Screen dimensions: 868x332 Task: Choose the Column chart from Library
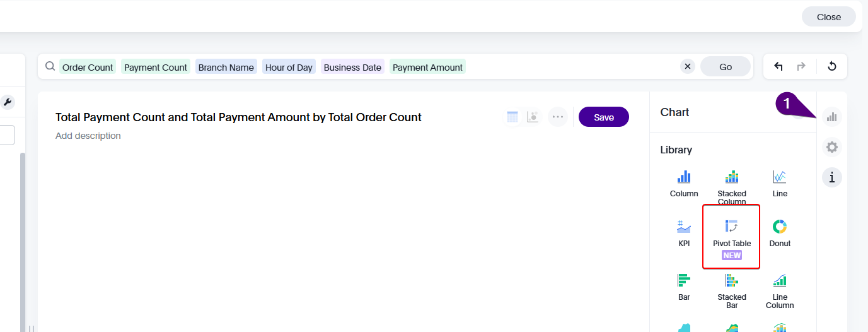[684, 183]
